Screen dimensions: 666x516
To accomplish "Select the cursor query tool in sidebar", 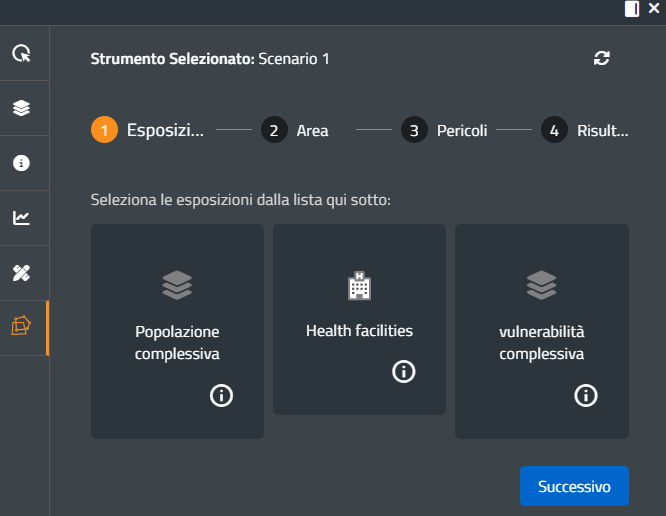I will click(x=21, y=53).
